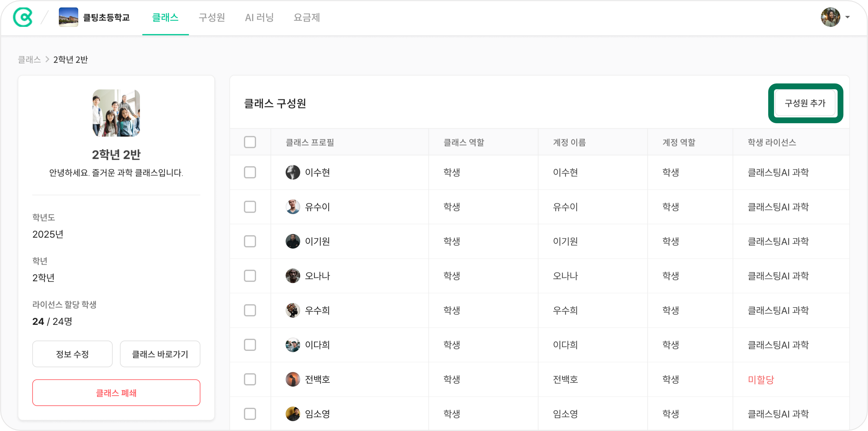This screenshot has height=431, width=868.
Task: Click the red 클래스 폐쇄 button
Action: [116, 393]
